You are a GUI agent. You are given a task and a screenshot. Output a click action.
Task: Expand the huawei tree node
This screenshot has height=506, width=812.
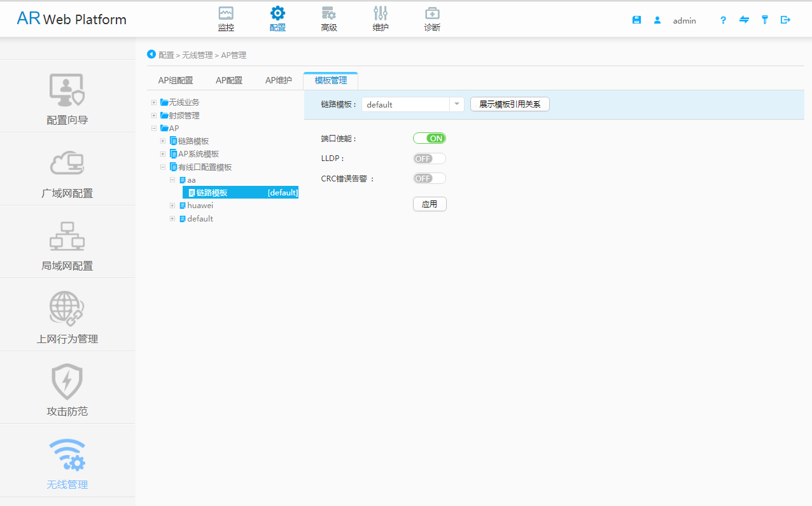click(172, 205)
